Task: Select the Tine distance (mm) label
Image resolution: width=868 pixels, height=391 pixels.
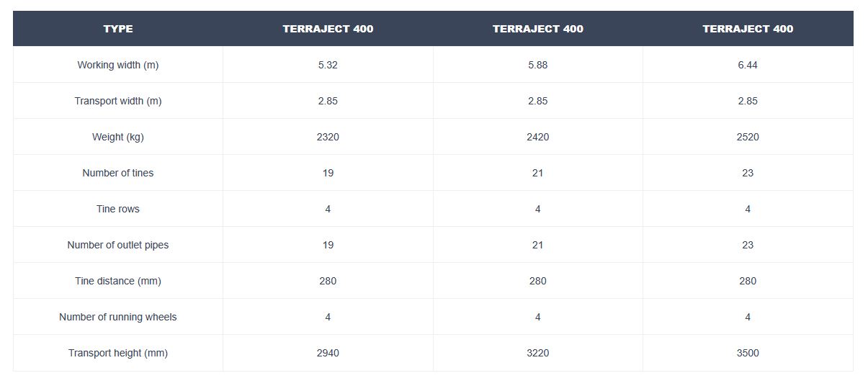Action: (118, 281)
